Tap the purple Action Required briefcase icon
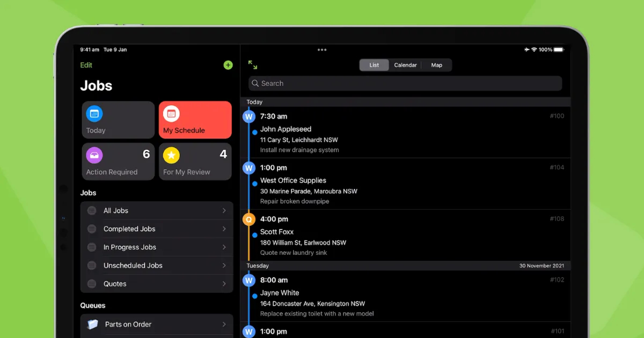This screenshot has height=338, width=644. (94, 155)
